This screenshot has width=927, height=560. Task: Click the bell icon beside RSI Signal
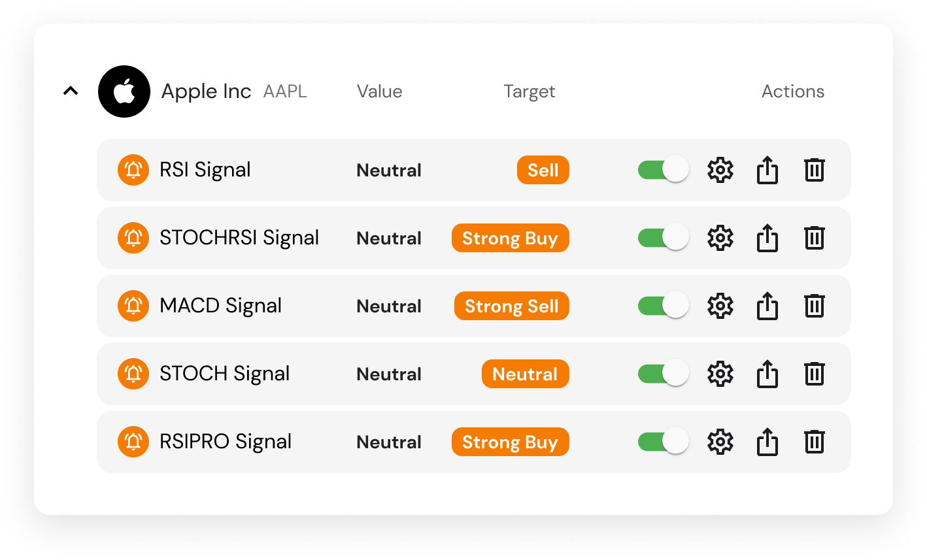[133, 170]
